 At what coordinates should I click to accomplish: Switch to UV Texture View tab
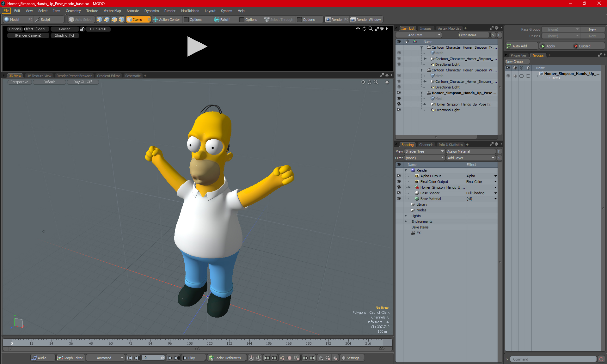coord(39,76)
